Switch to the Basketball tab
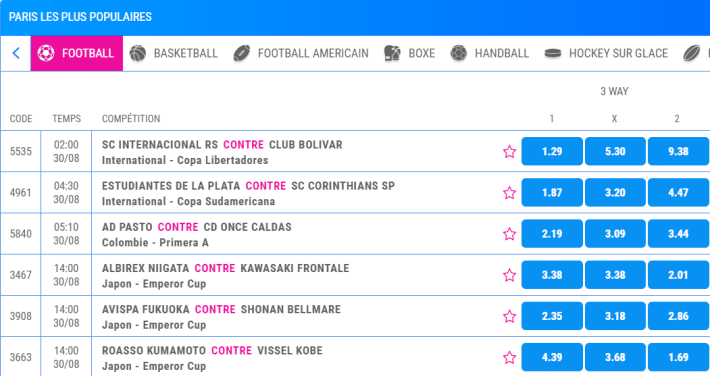 (x=173, y=53)
